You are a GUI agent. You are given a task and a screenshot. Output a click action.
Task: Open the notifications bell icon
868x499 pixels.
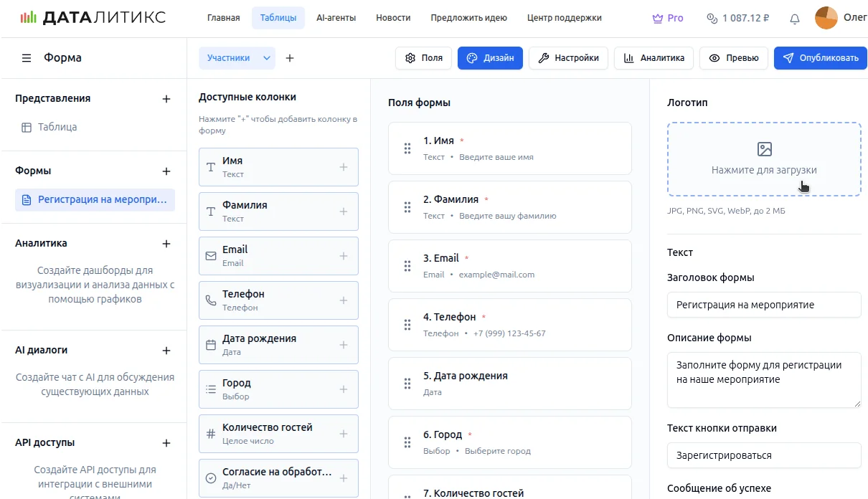(794, 19)
